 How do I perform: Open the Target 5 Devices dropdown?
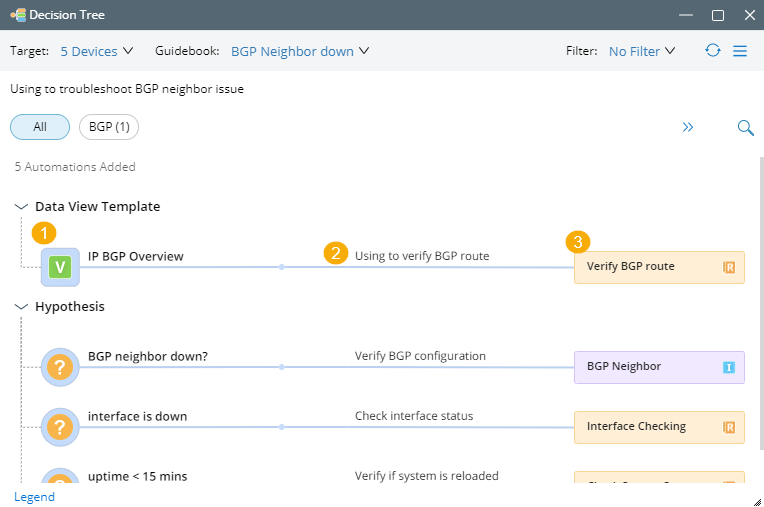[96, 51]
